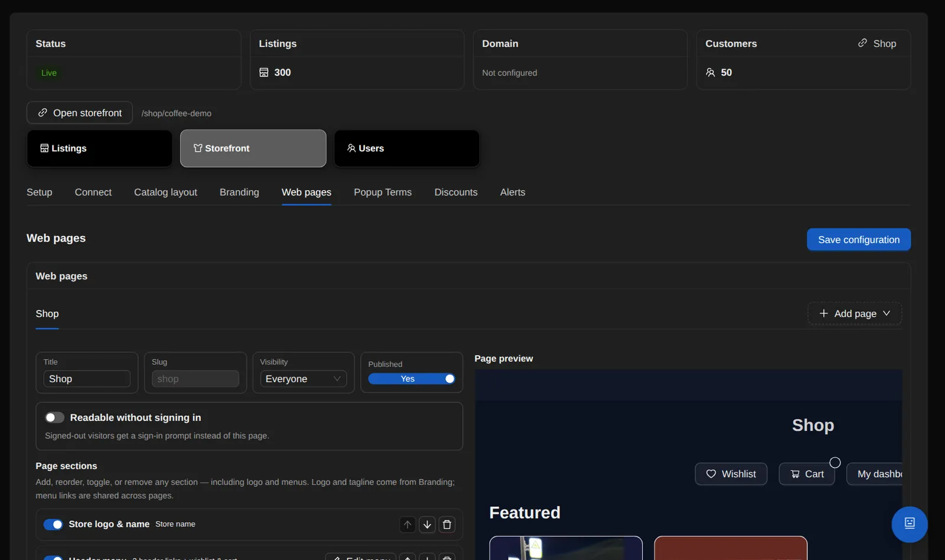Switch to the Discounts tab
Image resolution: width=945 pixels, height=560 pixels.
coord(456,192)
